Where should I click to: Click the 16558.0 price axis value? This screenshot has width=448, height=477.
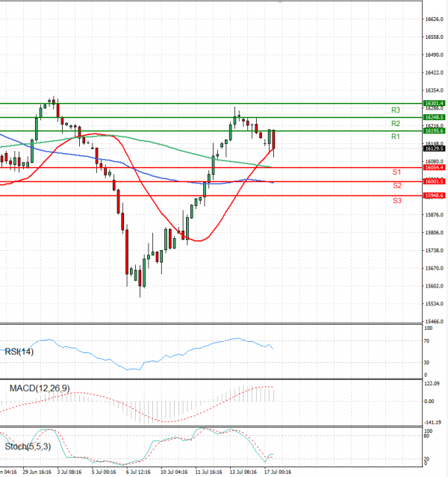[434, 37]
